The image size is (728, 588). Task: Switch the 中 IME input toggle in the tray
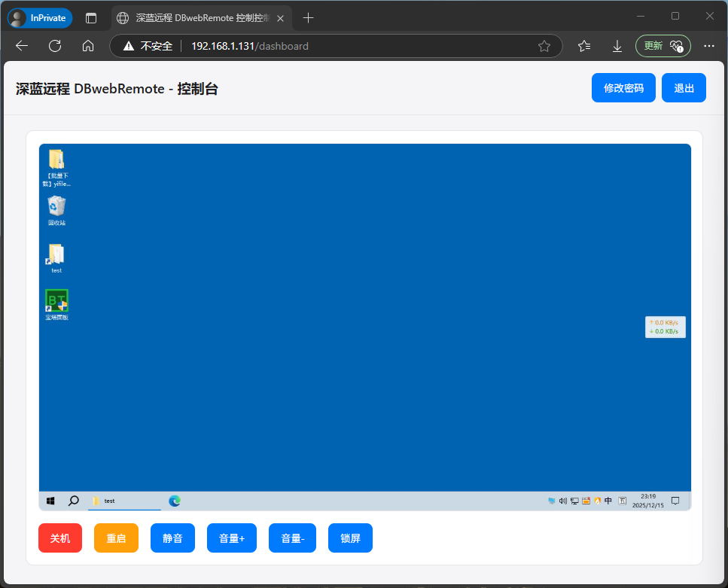coord(608,501)
